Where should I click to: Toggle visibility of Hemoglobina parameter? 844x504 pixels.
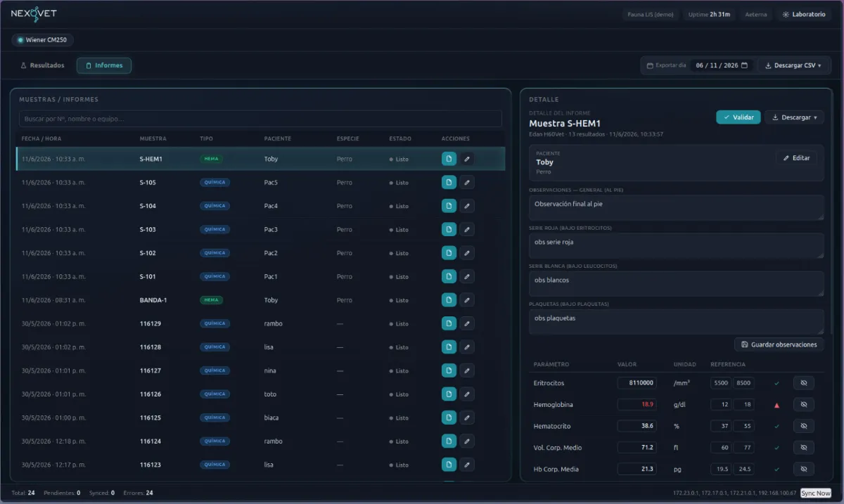(x=804, y=405)
